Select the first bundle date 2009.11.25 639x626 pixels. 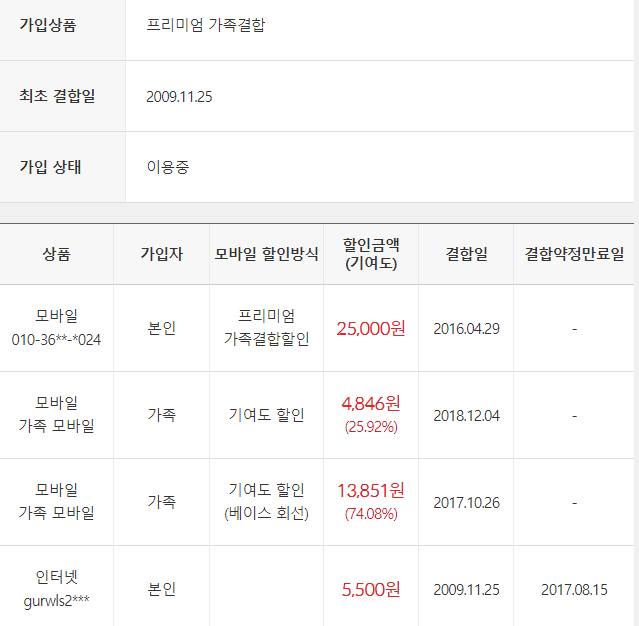[x=179, y=97]
